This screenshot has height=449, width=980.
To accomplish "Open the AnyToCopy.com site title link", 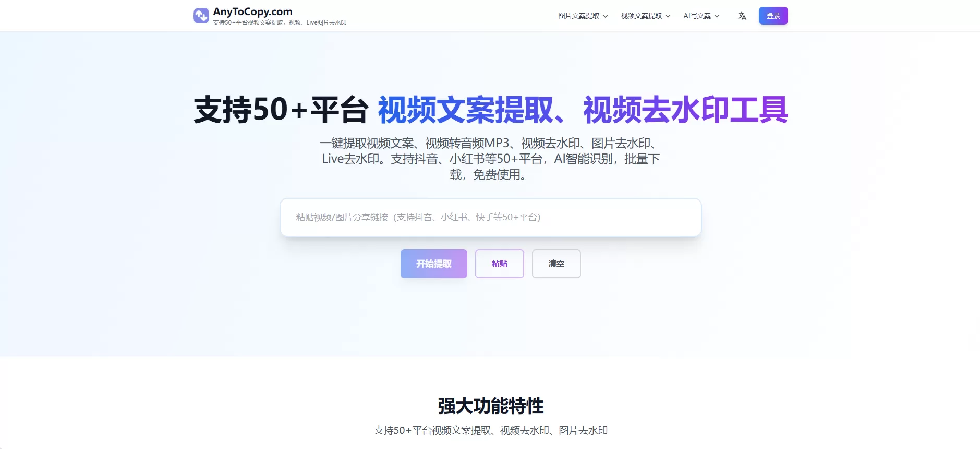I will pos(252,11).
